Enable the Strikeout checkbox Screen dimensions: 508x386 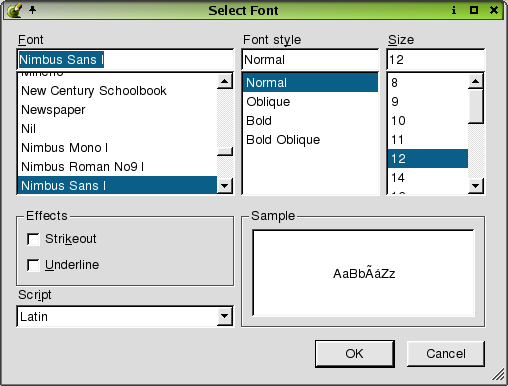(33, 239)
